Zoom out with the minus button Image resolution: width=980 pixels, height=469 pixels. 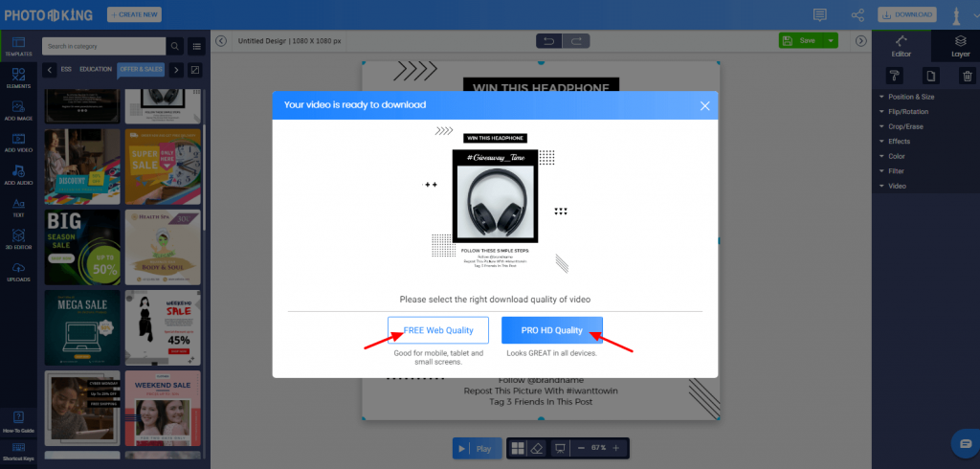(x=581, y=448)
